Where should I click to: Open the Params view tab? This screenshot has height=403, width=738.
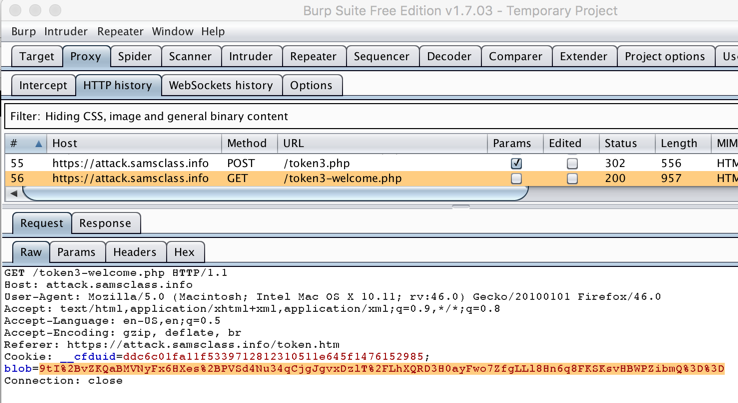point(76,252)
